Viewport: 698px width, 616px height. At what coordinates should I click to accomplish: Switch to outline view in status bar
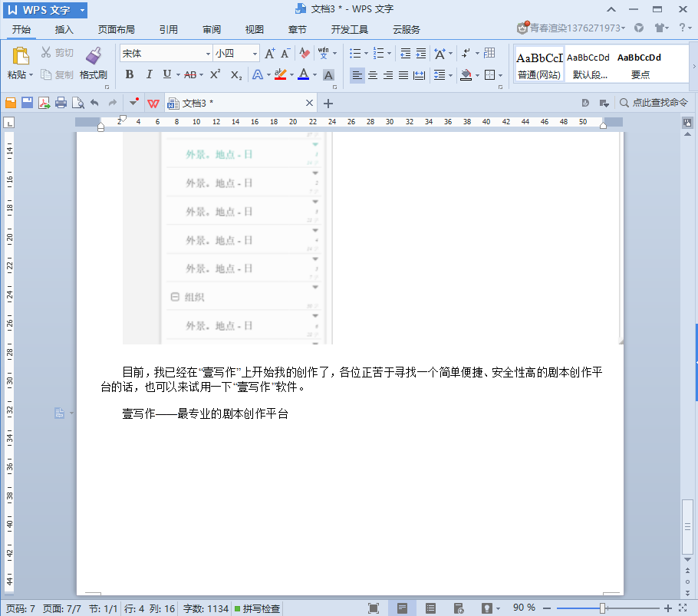(x=430, y=608)
